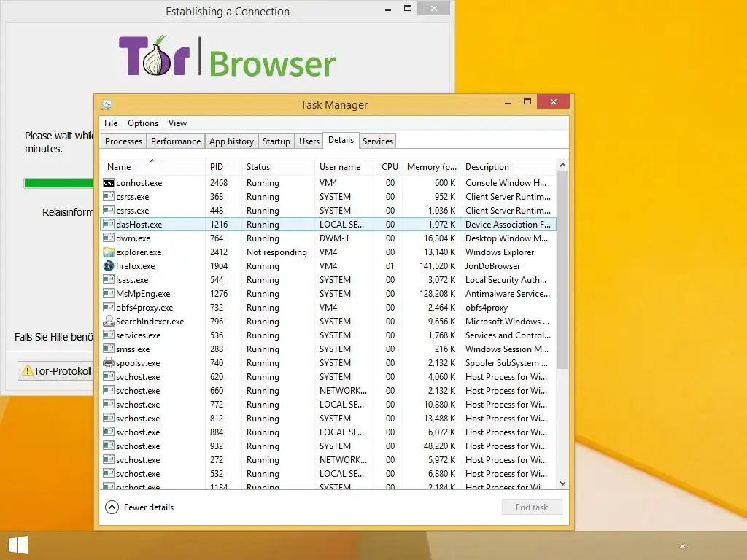Image resolution: width=747 pixels, height=560 pixels.
Task: Select svchost.exe with PID 932
Action: click(x=328, y=446)
